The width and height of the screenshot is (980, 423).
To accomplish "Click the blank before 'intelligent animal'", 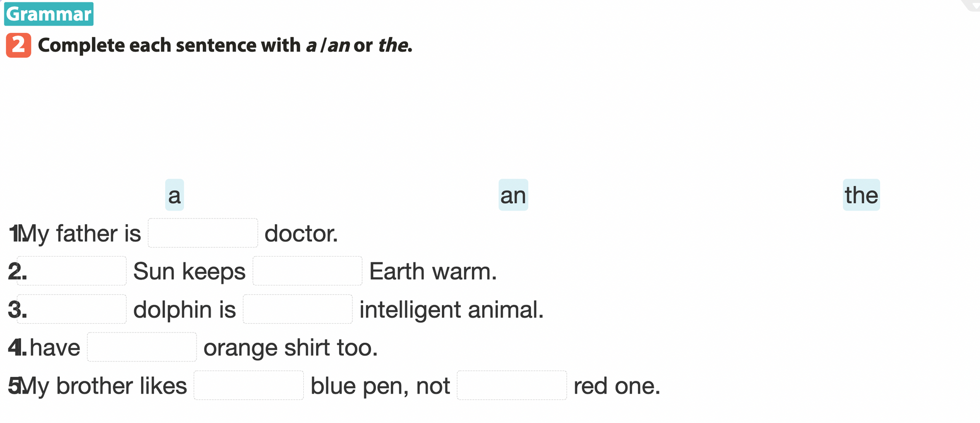I will click(x=297, y=309).
